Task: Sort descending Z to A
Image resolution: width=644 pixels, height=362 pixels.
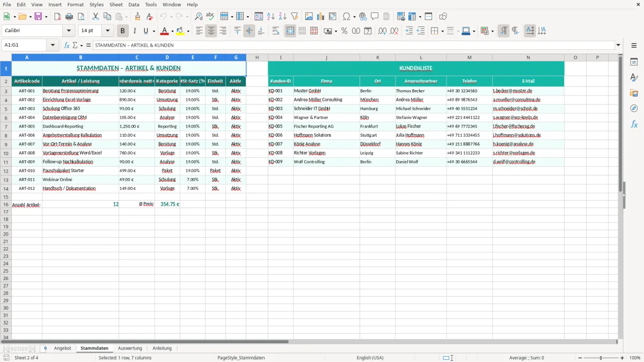Action: (283, 17)
